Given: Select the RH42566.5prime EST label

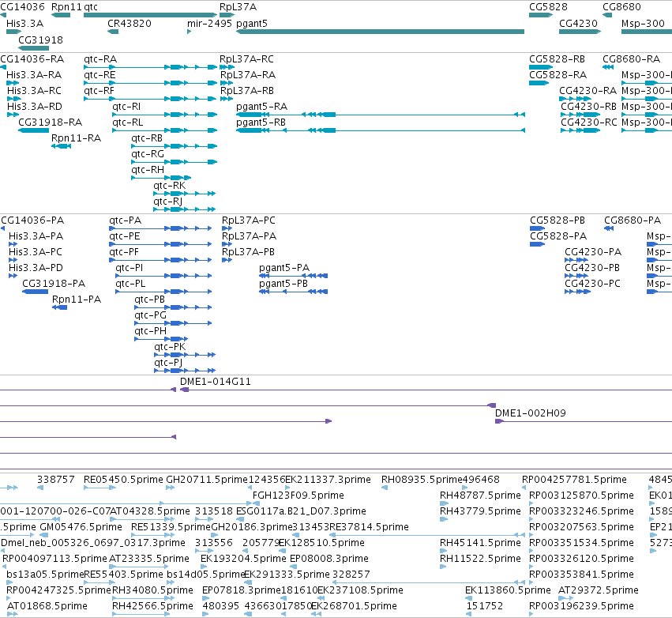Looking at the screenshot, I should 152,606.
